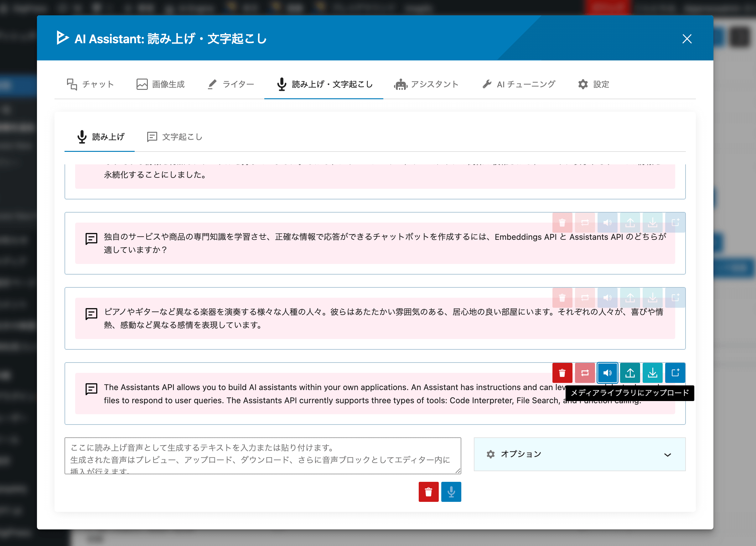This screenshot has height=546, width=756.
Task: Click the text 永続化することにしました。
Action: (156, 175)
